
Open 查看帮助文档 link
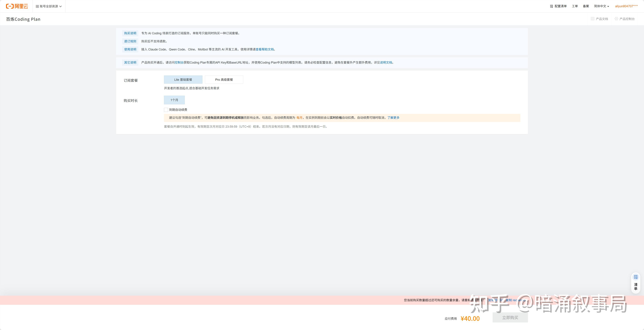264,49
